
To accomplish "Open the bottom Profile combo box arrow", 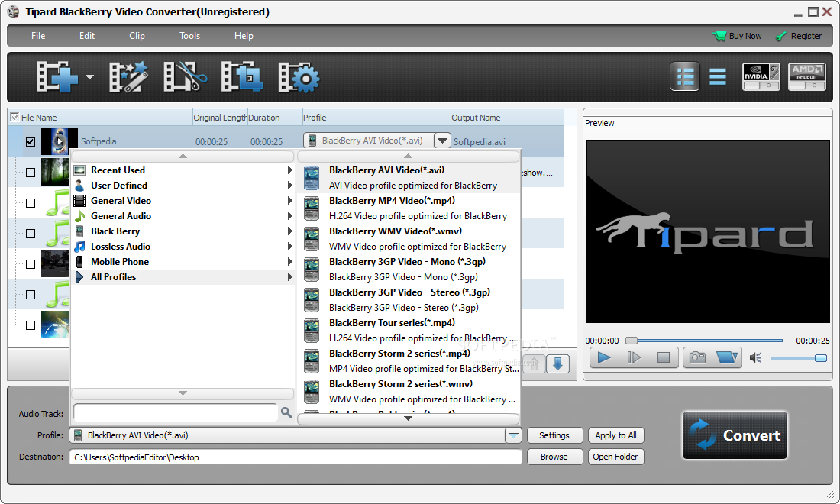I will click(513, 435).
